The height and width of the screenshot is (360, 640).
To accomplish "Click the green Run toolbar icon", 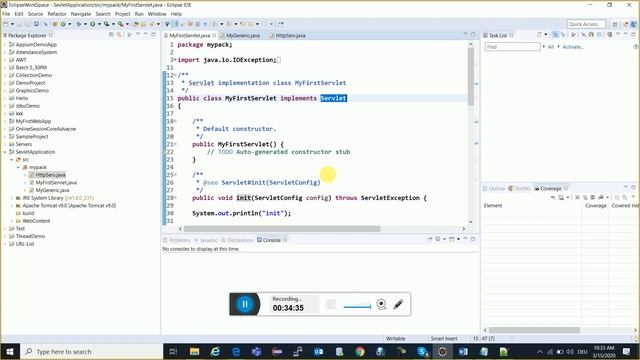I will 93,24.
